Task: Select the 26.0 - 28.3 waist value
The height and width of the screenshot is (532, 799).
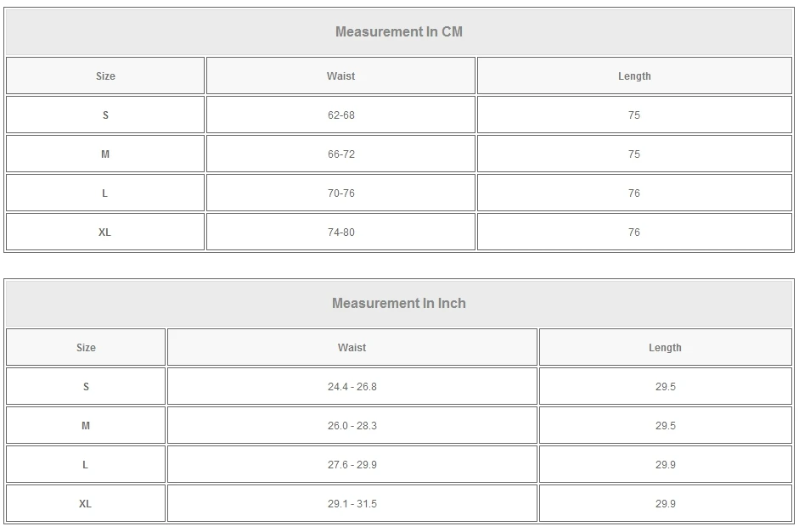Action: tap(352, 426)
